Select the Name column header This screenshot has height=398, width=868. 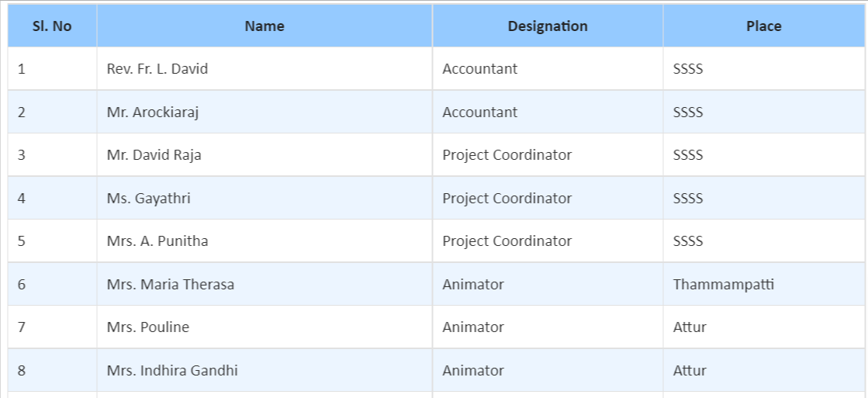265,26
